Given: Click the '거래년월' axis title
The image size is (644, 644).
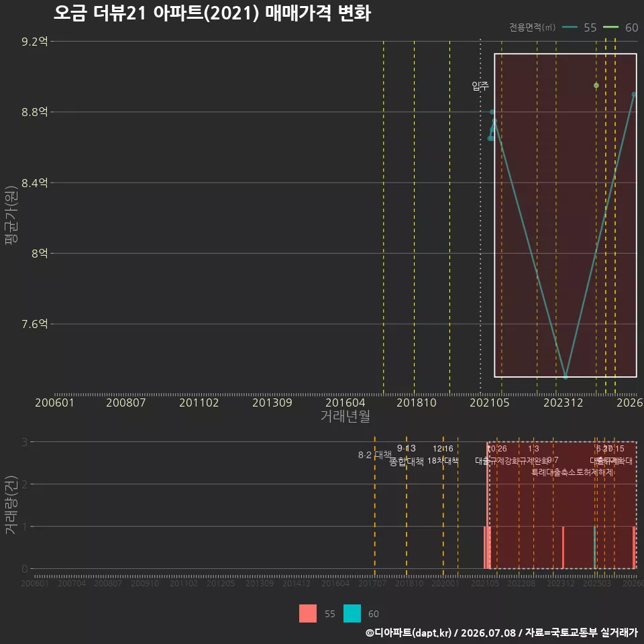Looking at the screenshot, I should pos(345,416).
